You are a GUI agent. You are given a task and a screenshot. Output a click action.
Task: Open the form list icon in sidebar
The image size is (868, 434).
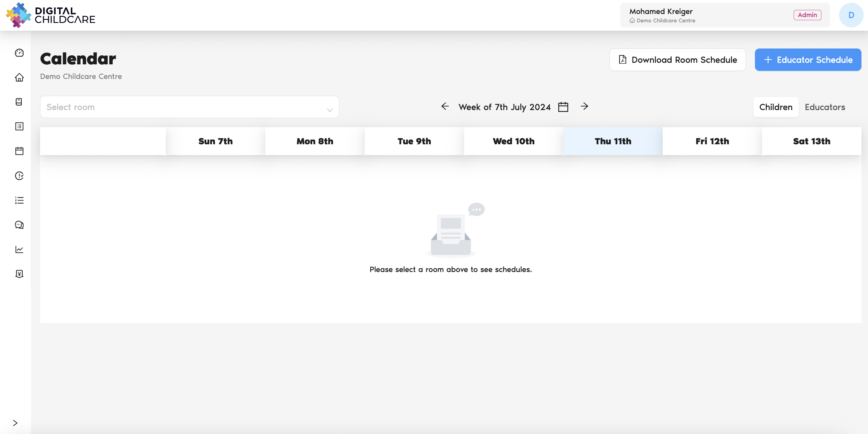[x=19, y=127]
